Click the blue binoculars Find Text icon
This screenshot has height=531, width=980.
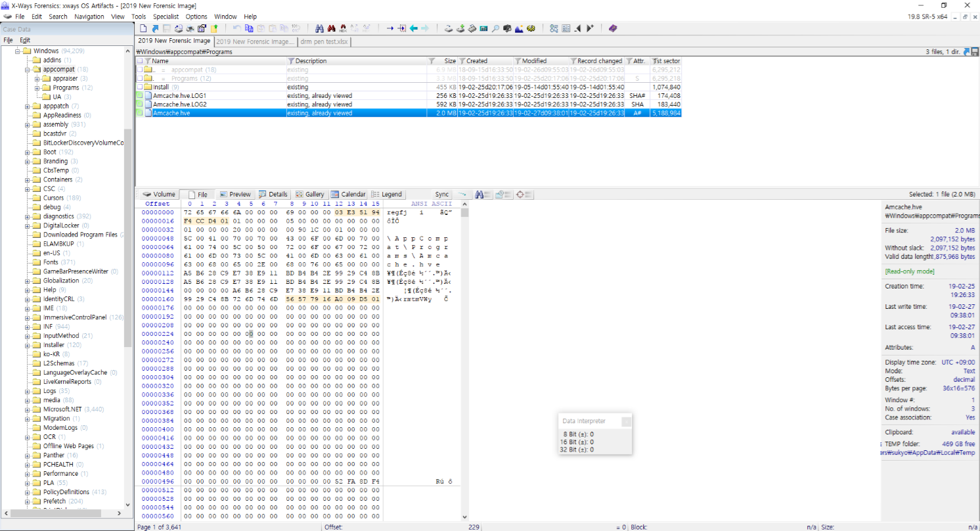pos(319,28)
